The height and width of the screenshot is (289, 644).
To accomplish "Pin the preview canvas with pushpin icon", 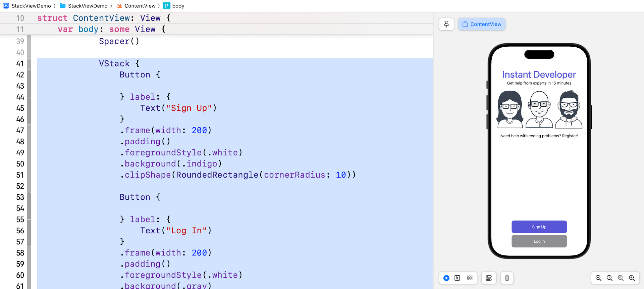I will click(x=446, y=24).
